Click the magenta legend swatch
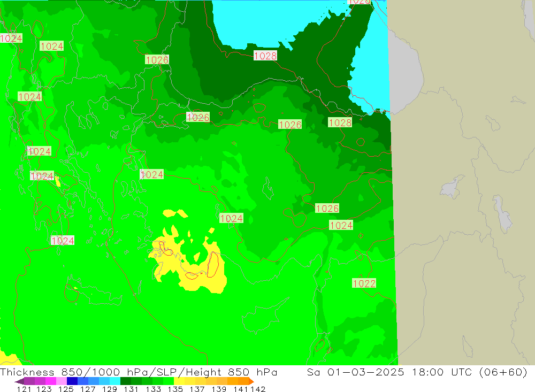 coord(50,381)
